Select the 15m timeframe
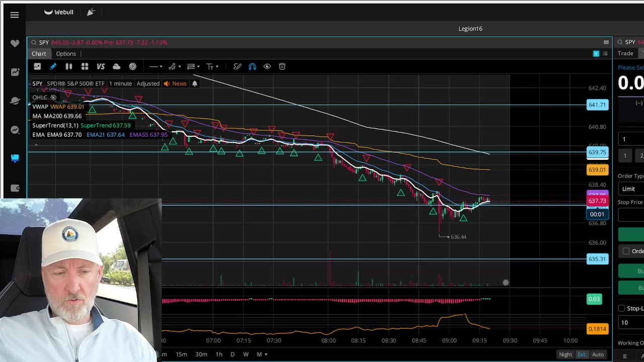 pos(182,354)
